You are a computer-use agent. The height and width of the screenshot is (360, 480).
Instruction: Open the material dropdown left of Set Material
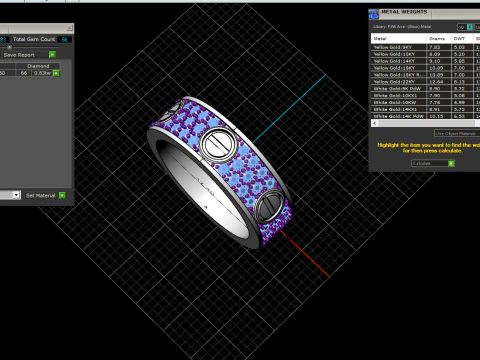pyautogui.click(x=16, y=195)
